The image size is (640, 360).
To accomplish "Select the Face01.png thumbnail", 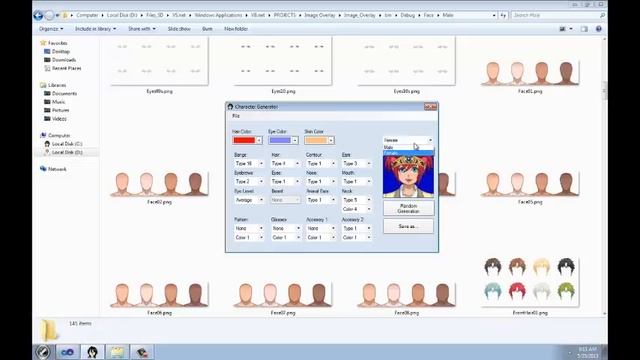I will (530, 73).
